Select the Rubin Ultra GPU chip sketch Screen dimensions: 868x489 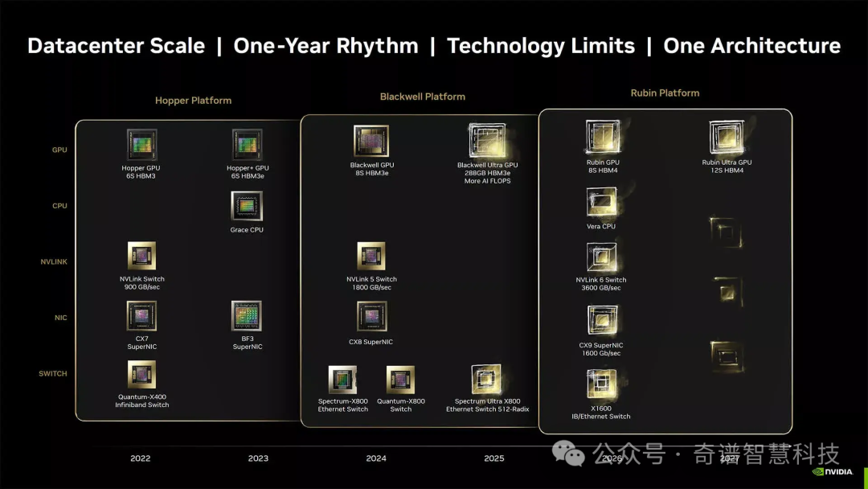(x=727, y=137)
